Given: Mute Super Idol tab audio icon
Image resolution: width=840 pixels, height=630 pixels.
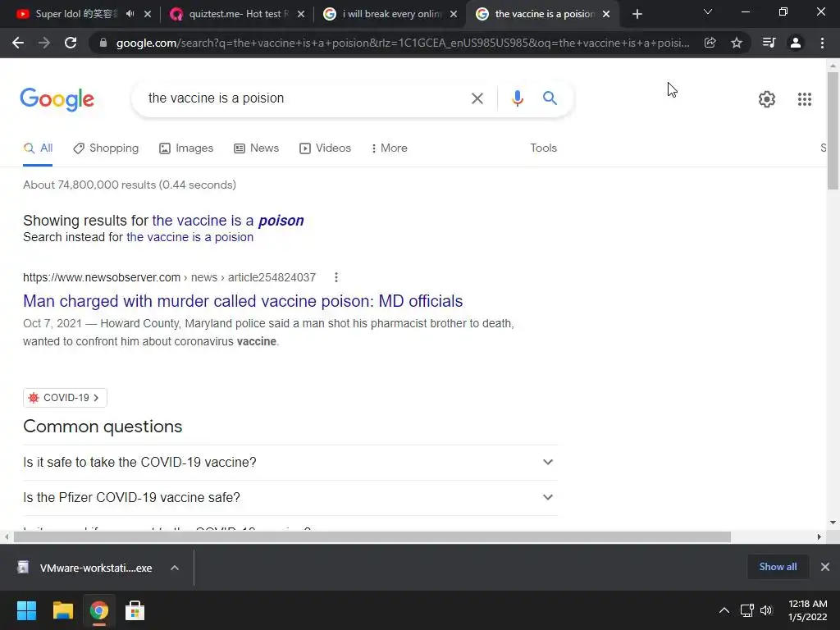Looking at the screenshot, I should (x=130, y=14).
